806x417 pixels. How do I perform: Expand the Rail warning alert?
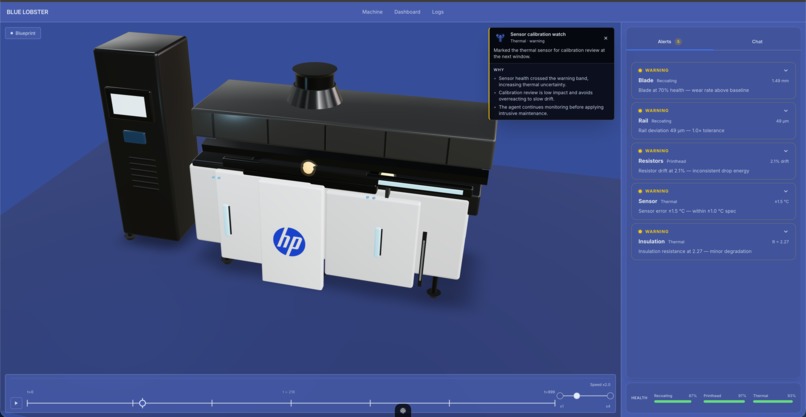tap(785, 111)
